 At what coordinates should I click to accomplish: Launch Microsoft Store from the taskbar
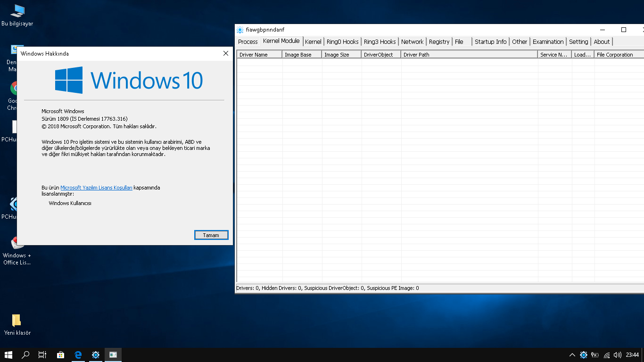(61, 355)
